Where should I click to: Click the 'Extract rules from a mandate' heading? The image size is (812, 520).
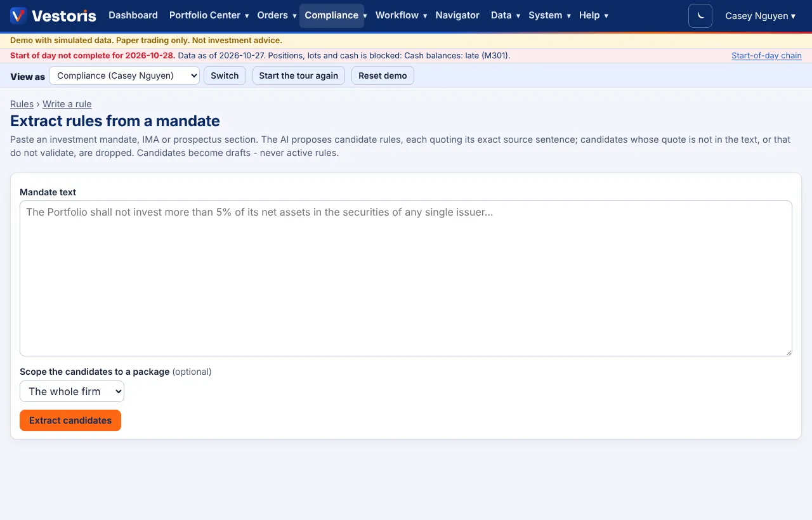pos(115,121)
